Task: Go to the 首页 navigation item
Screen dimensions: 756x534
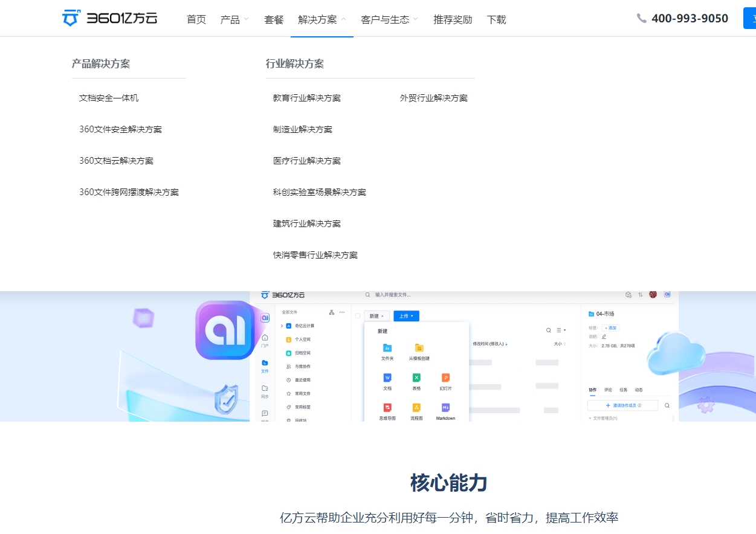Action: click(196, 19)
